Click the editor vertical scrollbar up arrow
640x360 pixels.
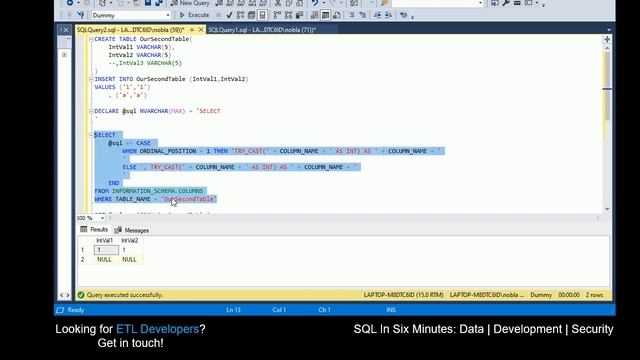coord(607,48)
